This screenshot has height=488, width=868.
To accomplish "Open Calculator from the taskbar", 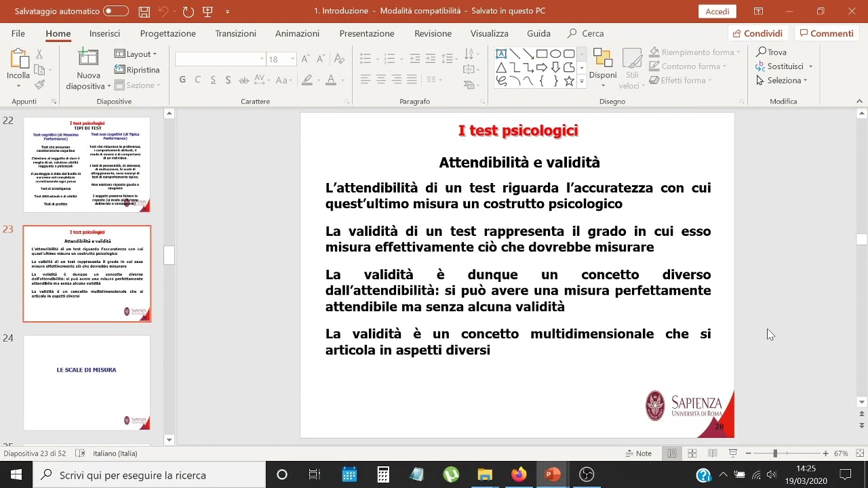I will coord(383,474).
